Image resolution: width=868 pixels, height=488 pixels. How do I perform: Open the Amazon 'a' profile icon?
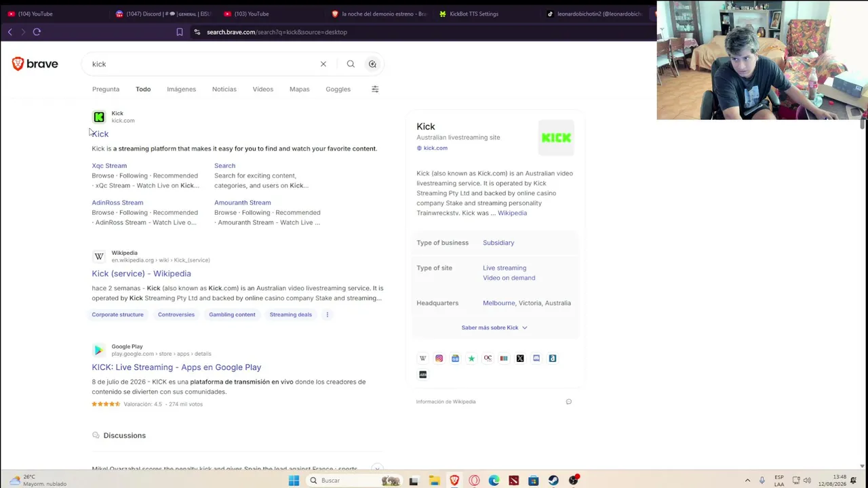pyautogui.click(x=553, y=358)
